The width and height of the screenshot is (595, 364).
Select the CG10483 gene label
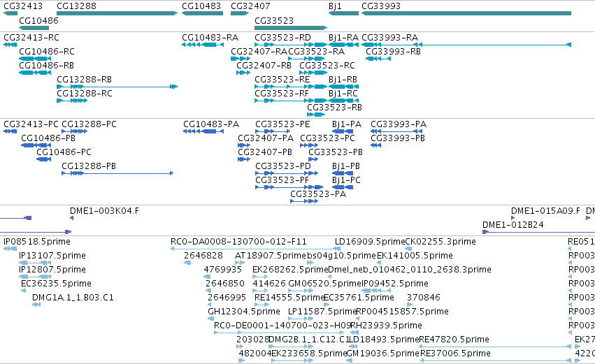[201, 6]
